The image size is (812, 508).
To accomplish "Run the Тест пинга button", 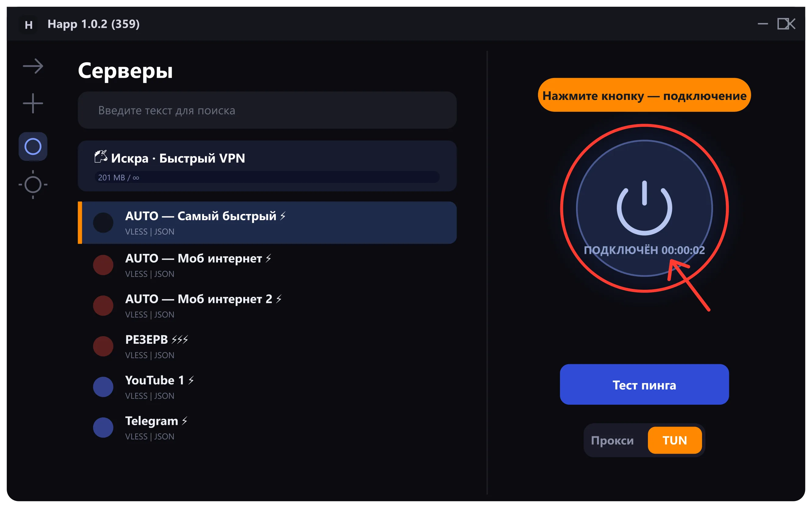I will coord(644,384).
